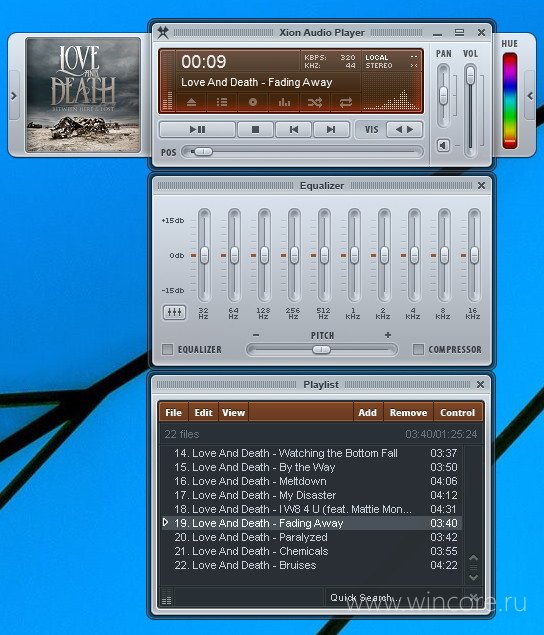Click the pitch plus sign
This screenshot has width=544, height=635.
pyautogui.click(x=388, y=335)
